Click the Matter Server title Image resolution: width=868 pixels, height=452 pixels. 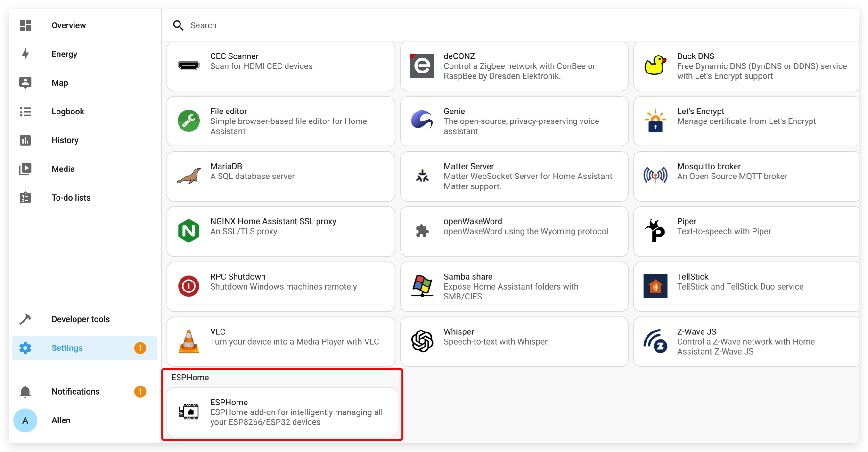(469, 166)
